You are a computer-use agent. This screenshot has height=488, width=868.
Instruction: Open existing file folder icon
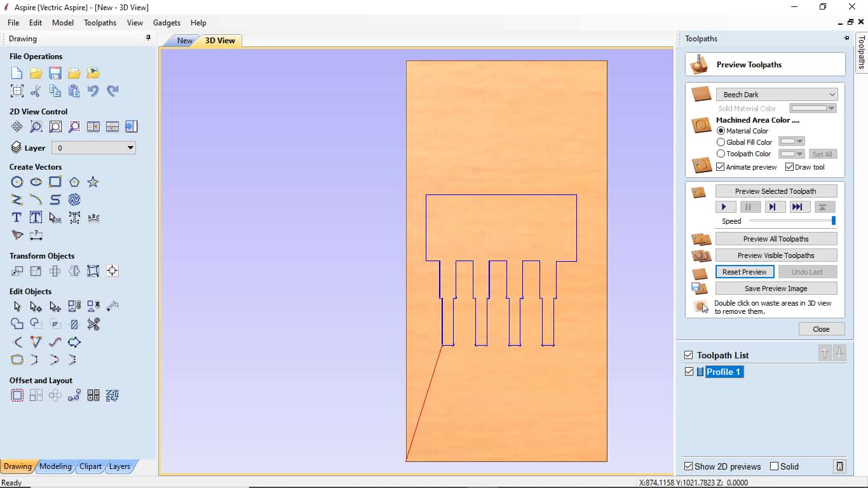pos(36,73)
